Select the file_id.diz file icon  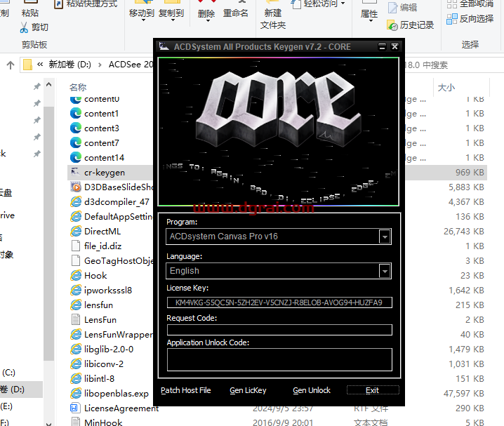[x=76, y=246]
